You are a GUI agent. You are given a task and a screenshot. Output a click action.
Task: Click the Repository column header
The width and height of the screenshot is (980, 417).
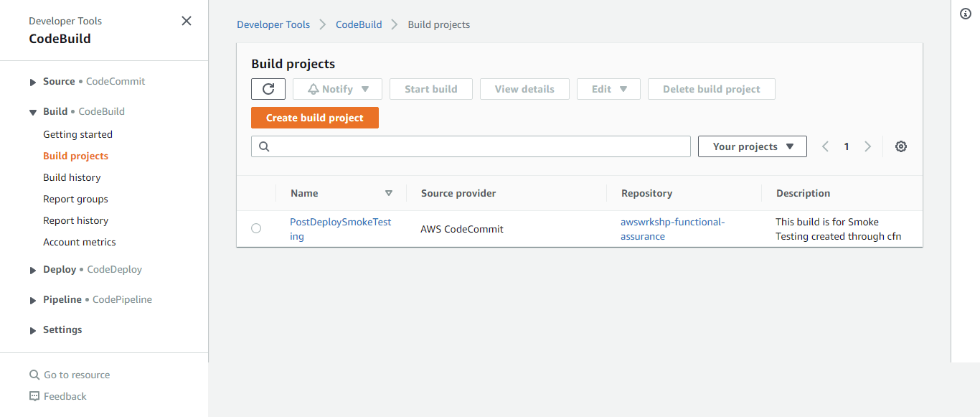click(647, 193)
